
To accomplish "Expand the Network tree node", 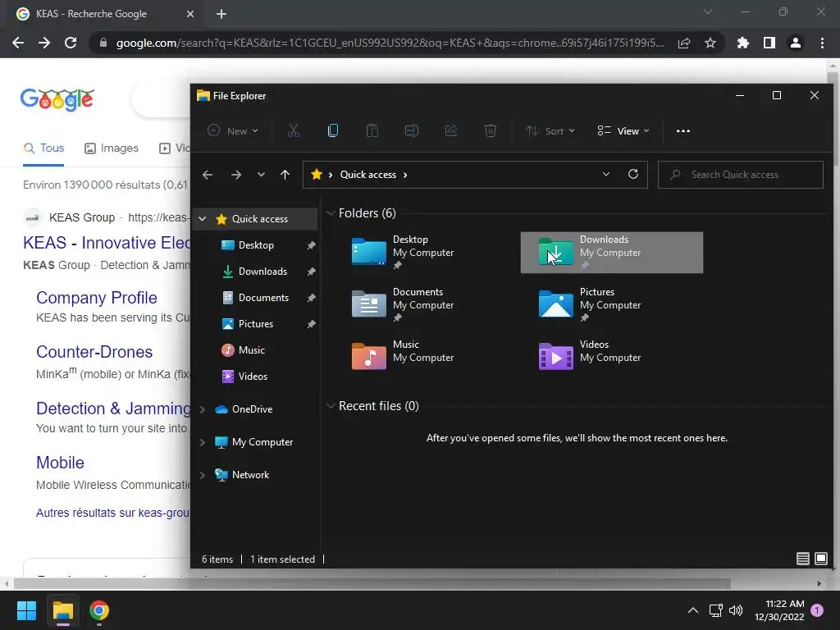I will (203, 475).
